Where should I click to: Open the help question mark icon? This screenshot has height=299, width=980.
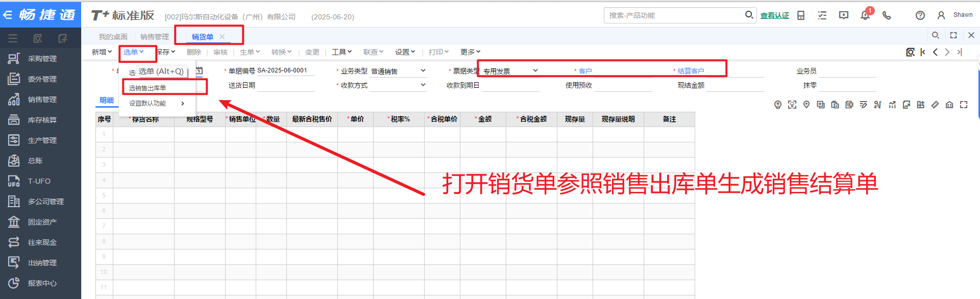coord(920,16)
